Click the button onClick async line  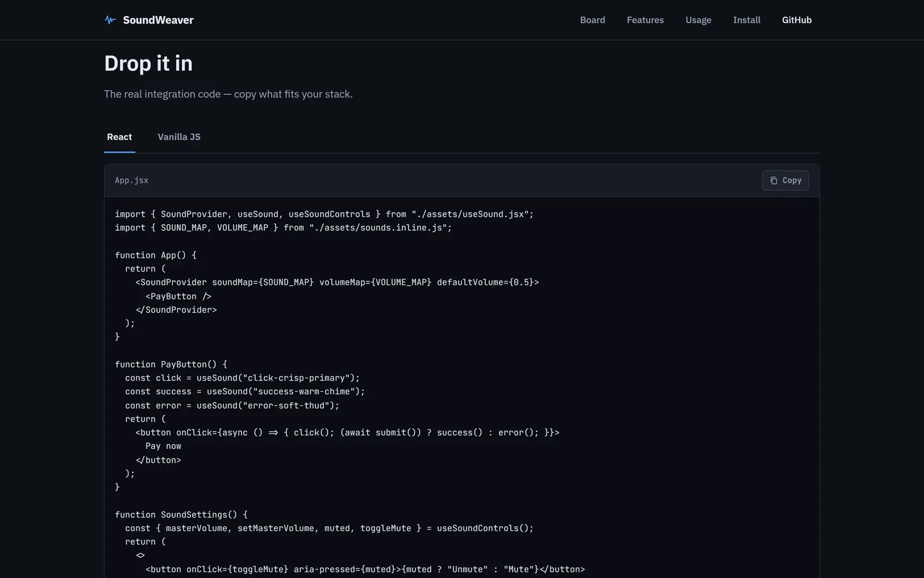click(347, 433)
